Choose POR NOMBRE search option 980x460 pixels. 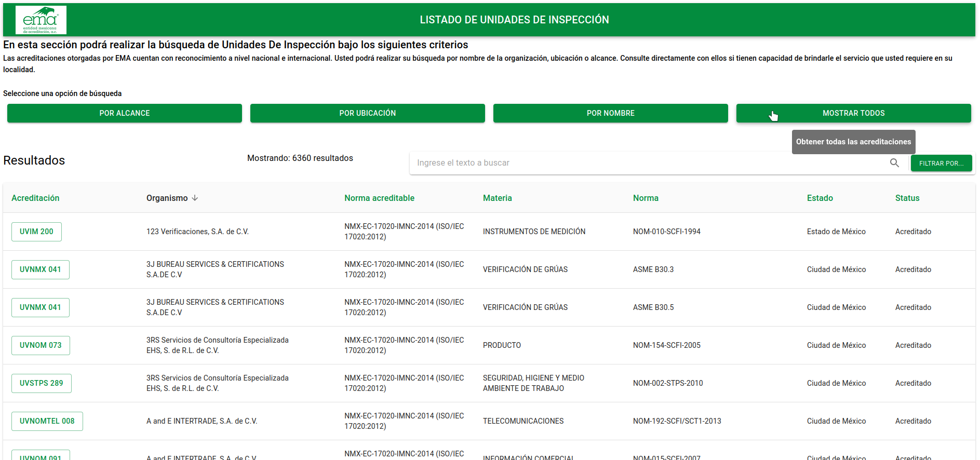click(x=611, y=113)
